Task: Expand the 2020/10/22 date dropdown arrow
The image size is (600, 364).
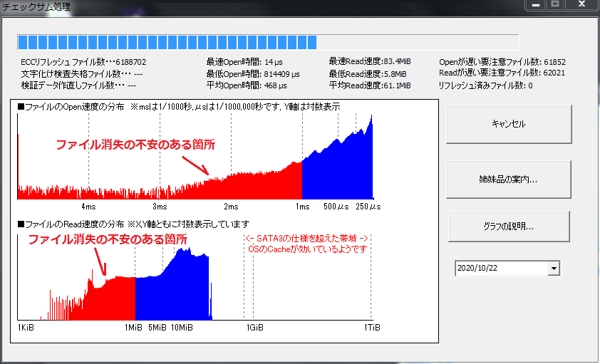Action: (x=554, y=269)
